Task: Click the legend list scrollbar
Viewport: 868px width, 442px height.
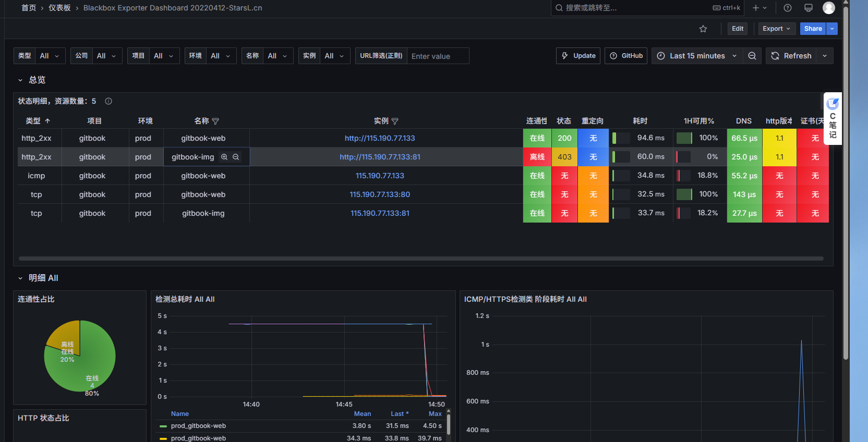Action: [x=449, y=424]
